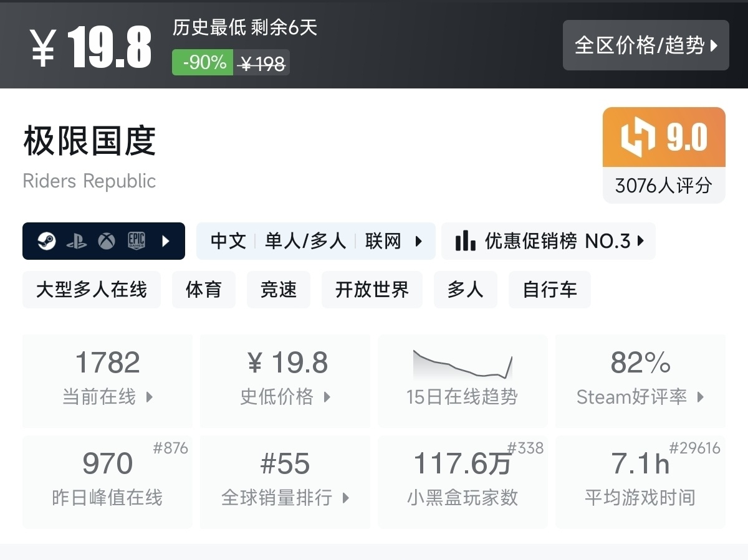Select the 自行车 tag
The height and width of the screenshot is (560, 748).
549,290
